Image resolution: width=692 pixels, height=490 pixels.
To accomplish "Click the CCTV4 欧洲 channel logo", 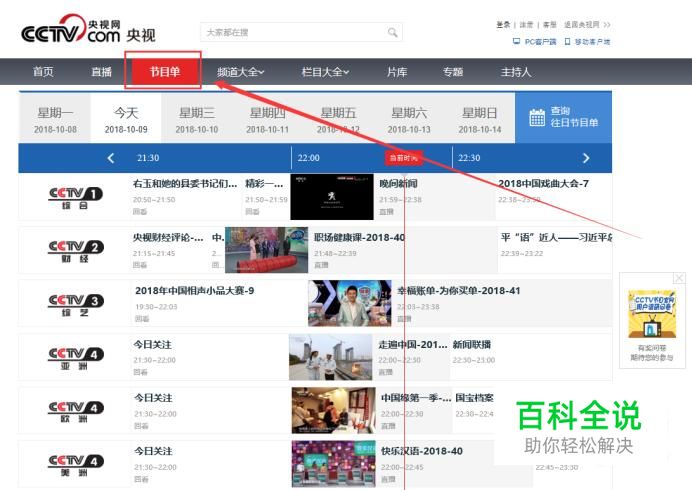I will point(75,411).
